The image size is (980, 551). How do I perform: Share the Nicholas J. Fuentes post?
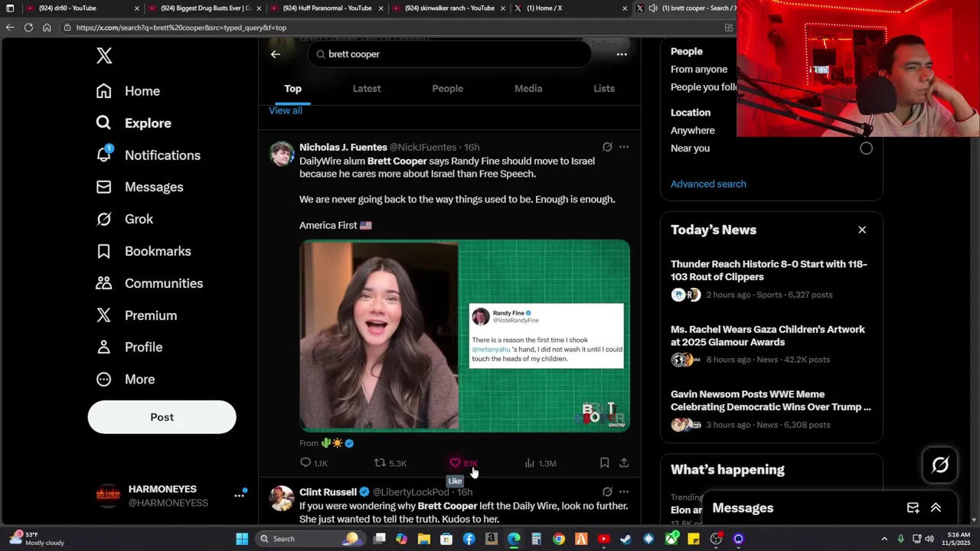[624, 463]
